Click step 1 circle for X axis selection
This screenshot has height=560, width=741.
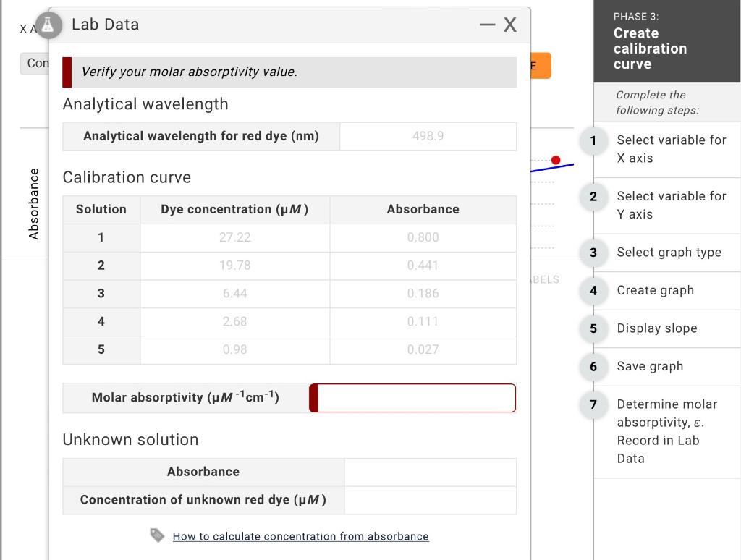(593, 141)
